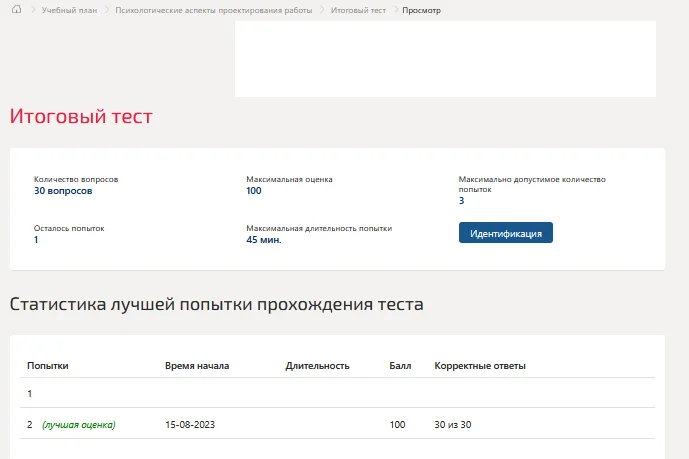Open the home icon in breadcrumb
Image resolution: width=689 pixels, height=459 pixels.
tap(16, 9)
